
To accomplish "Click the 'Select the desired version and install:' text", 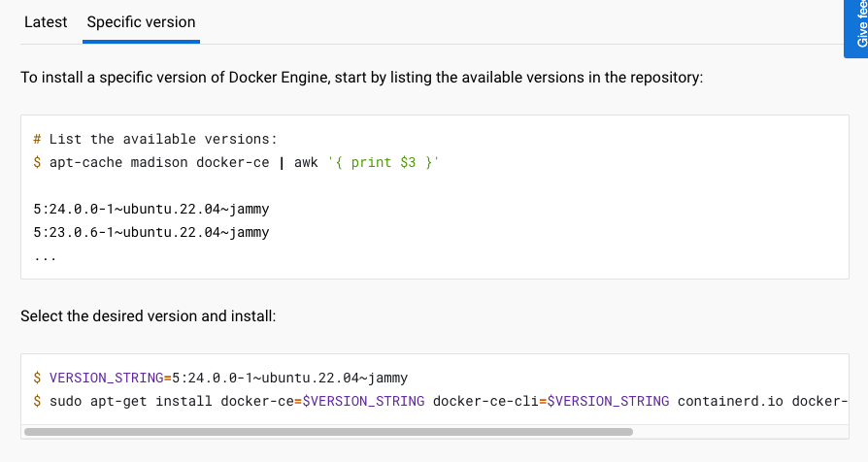I will 149,316.
